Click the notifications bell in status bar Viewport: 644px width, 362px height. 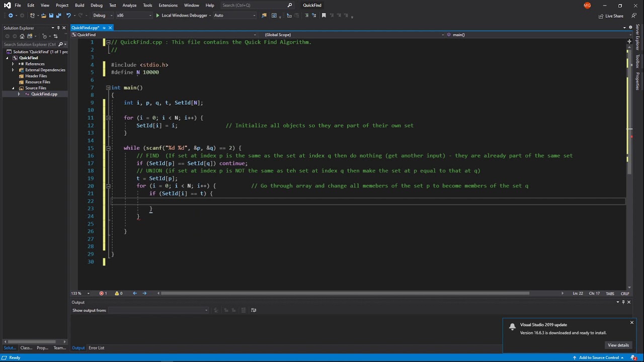(x=633, y=358)
